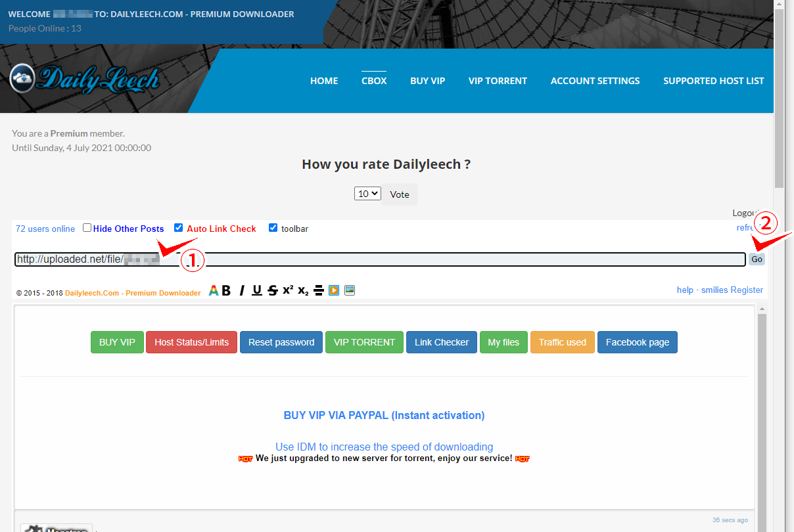
Task: Insert image with the picture icon
Action: [x=350, y=290]
